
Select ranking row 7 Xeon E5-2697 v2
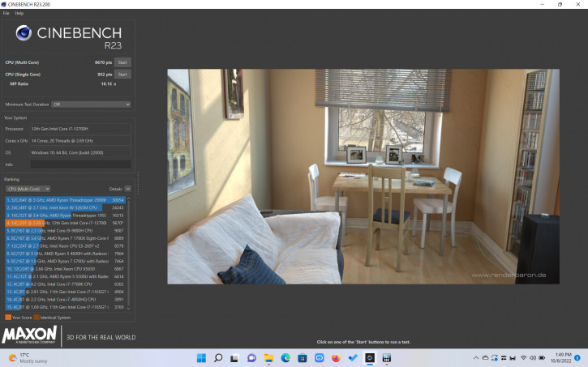(65, 245)
